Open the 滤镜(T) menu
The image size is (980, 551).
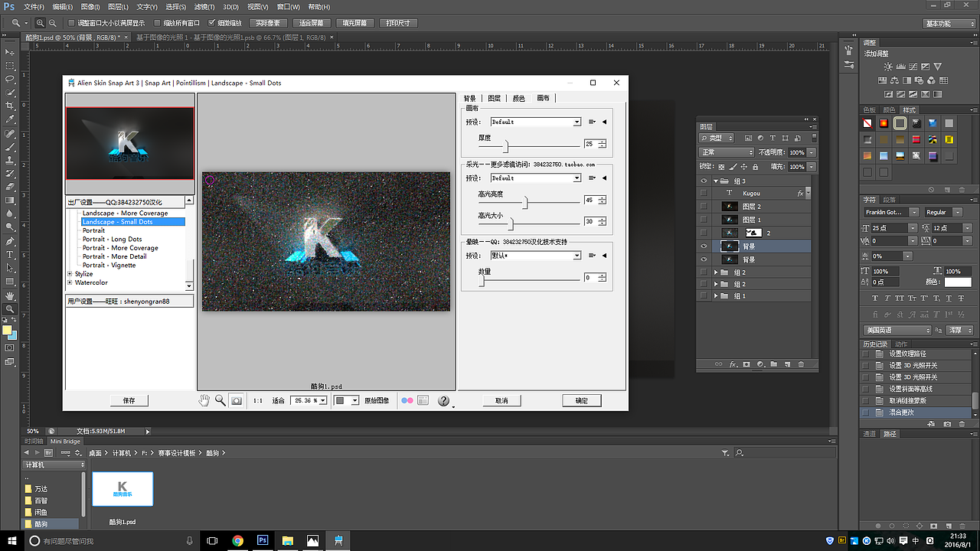tap(203, 7)
